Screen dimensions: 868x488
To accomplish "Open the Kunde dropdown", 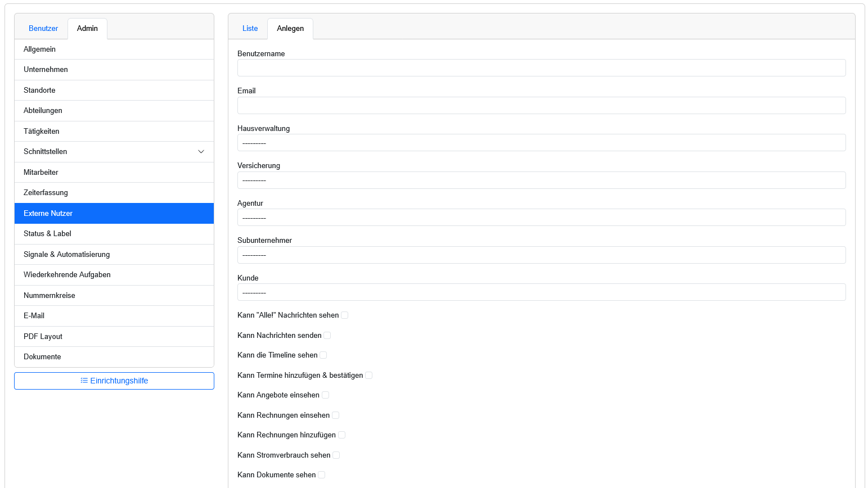I will (x=541, y=292).
